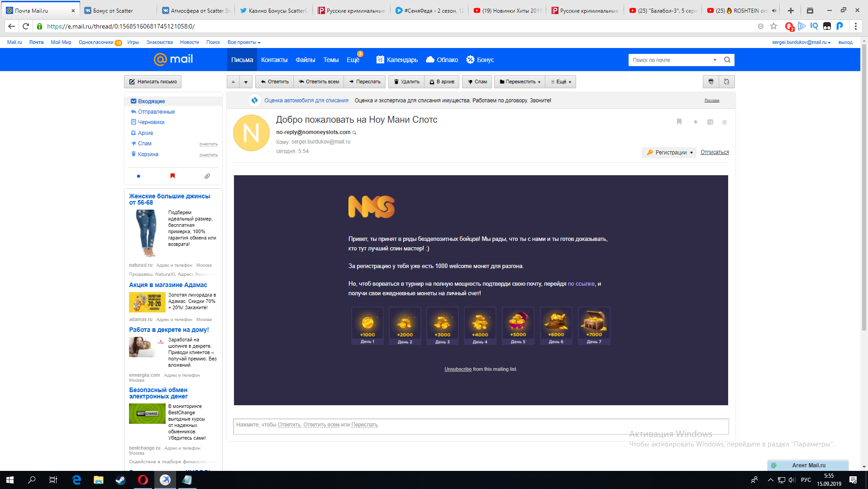
Task: Click the Написать письмо button
Action: (153, 82)
